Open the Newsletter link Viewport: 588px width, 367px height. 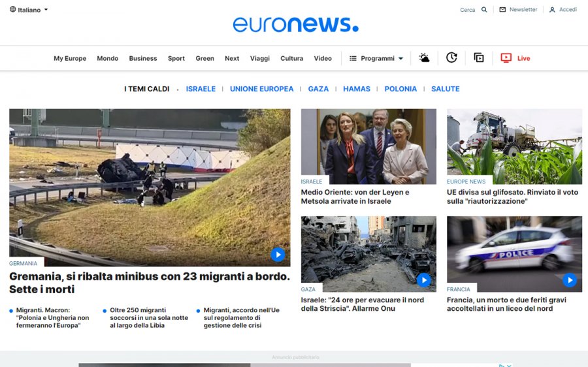523,10
